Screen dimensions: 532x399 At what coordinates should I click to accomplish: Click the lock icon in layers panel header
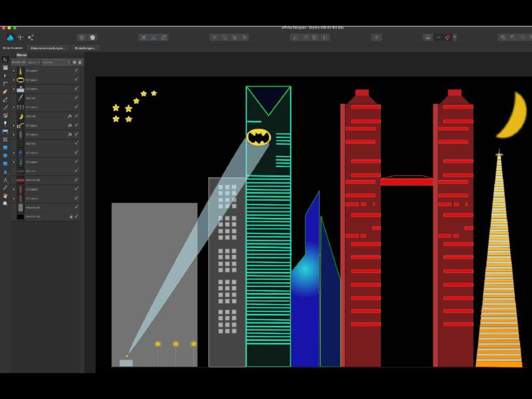pyautogui.click(x=80, y=62)
